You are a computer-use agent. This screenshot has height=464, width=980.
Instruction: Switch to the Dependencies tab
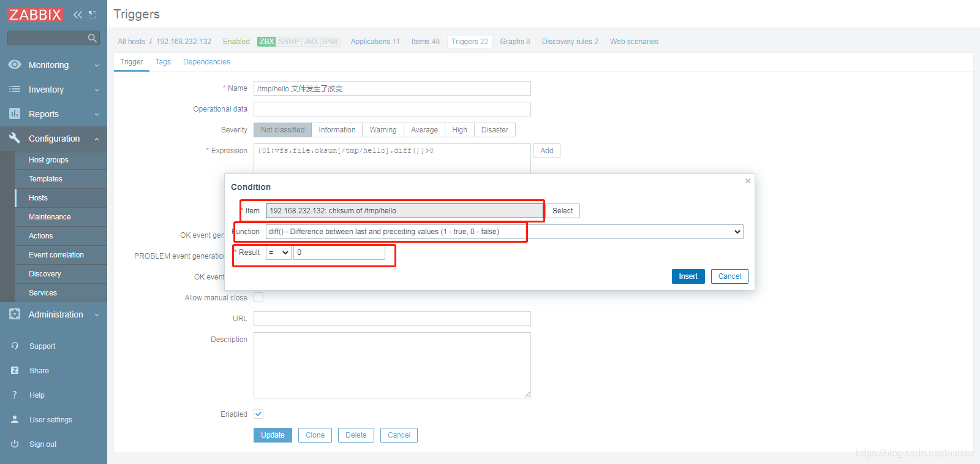click(x=206, y=62)
